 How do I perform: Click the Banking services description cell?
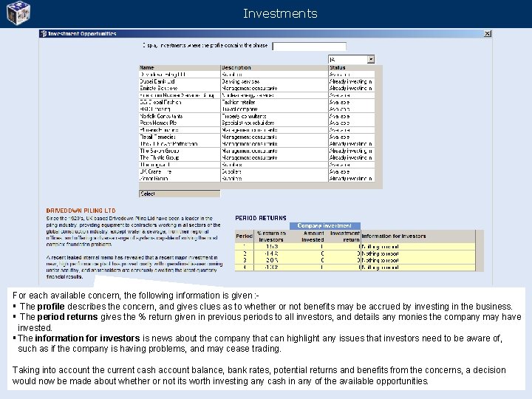[x=274, y=81]
